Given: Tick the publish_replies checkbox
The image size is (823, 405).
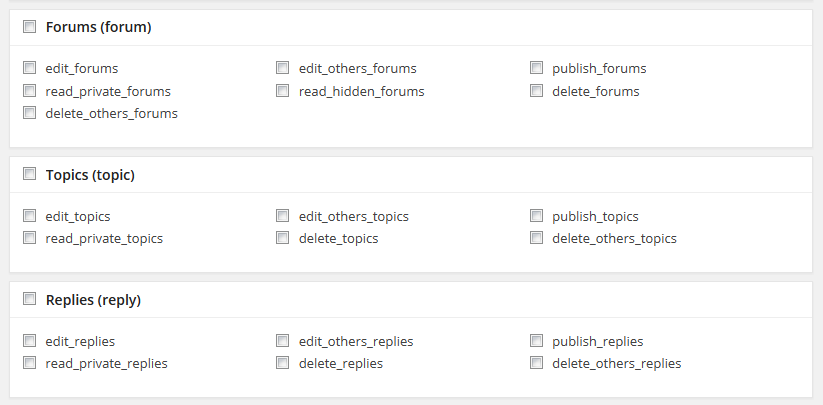Looking at the screenshot, I should pos(536,340).
